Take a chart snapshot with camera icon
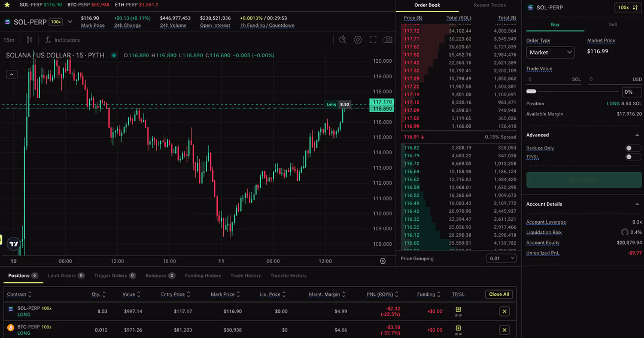The image size is (644, 338). coord(388,40)
